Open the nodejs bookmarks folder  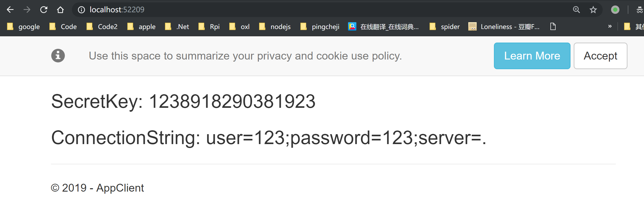tap(275, 27)
